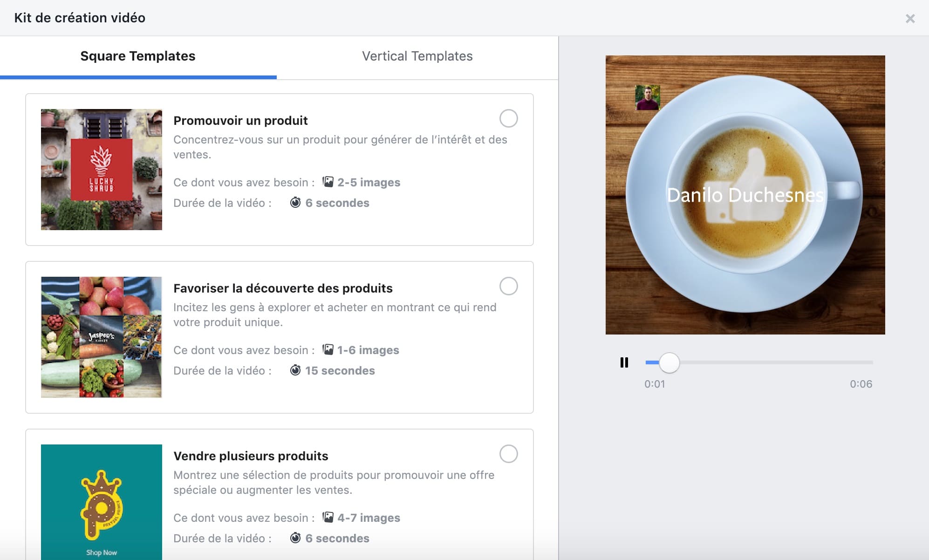The width and height of the screenshot is (929, 560).
Task: Click the video progress slider handle
Action: tap(669, 362)
